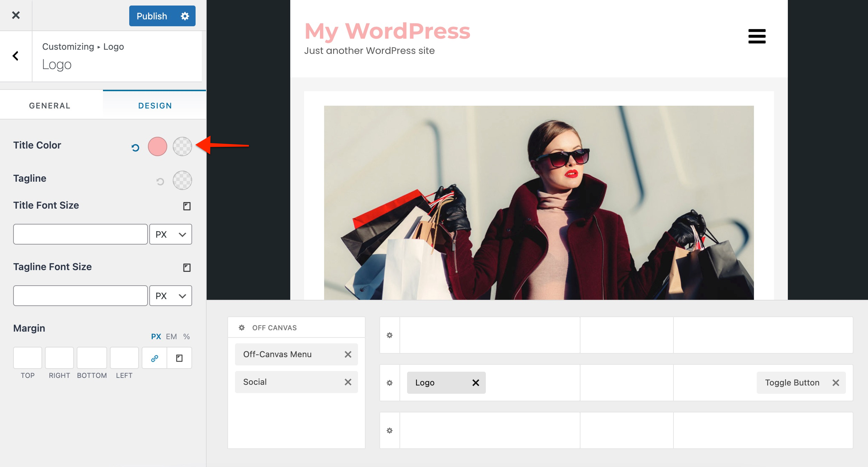Open the Tagline Font Size PX unit dropdown
Image resolution: width=868 pixels, height=467 pixels.
[x=171, y=296]
